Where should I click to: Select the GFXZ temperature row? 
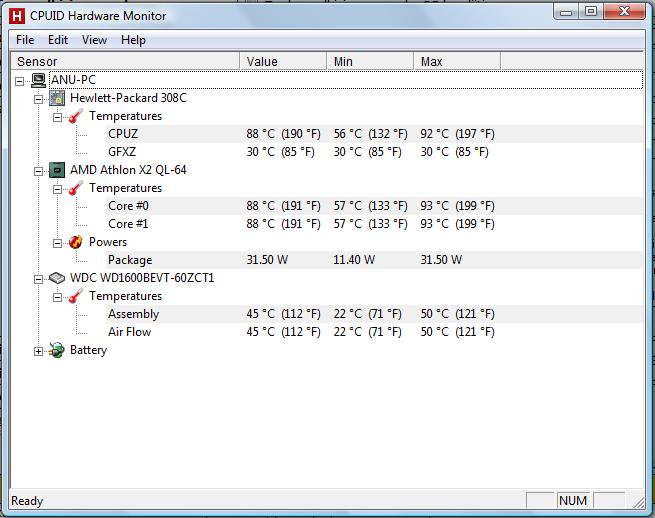(x=374, y=152)
